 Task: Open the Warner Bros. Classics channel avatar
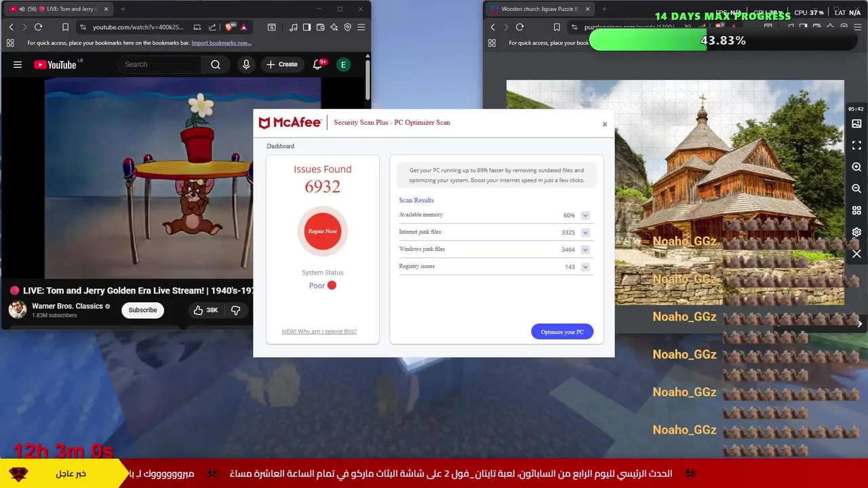pos(18,310)
